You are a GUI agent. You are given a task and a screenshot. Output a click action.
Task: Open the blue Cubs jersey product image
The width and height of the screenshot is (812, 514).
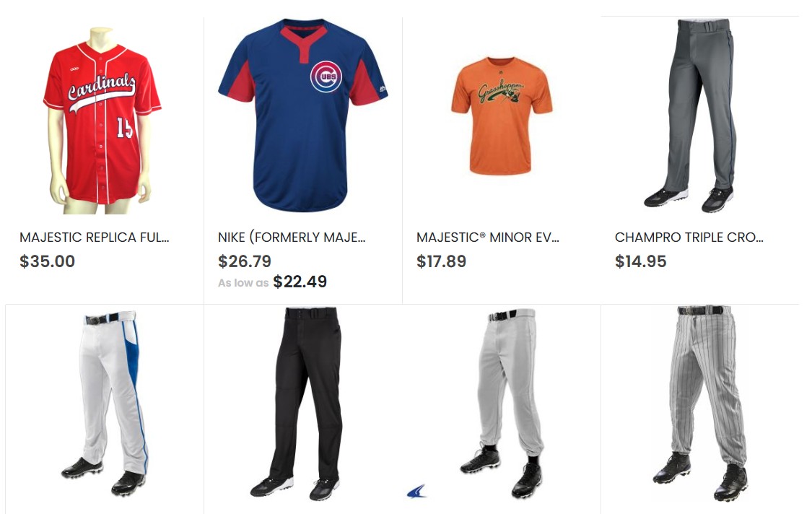(x=303, y=116)
